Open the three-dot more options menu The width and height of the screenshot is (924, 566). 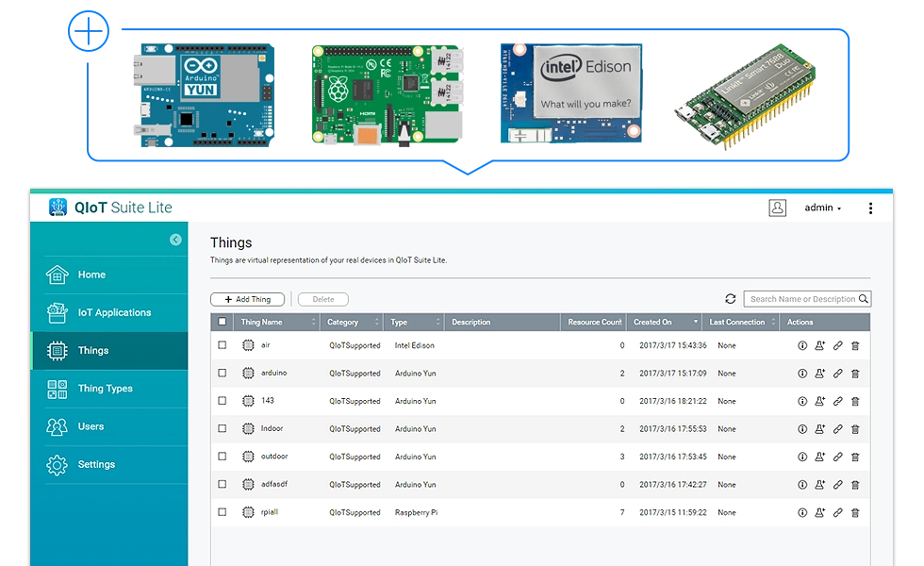click(870, 208)
